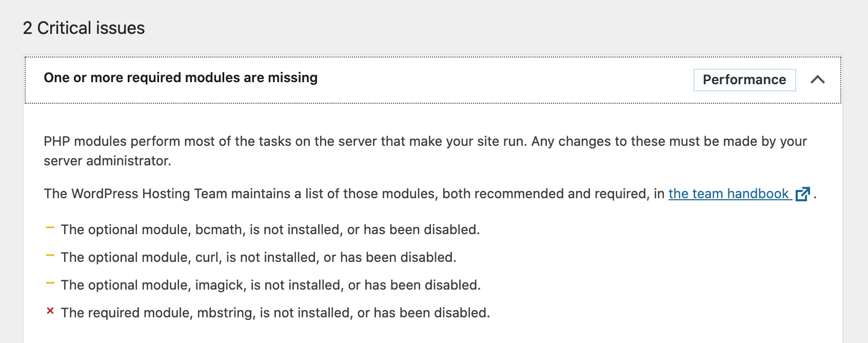Click the Performance badge
The width and height of the screenshot is (868, 343).
click(x=744, y=80)
